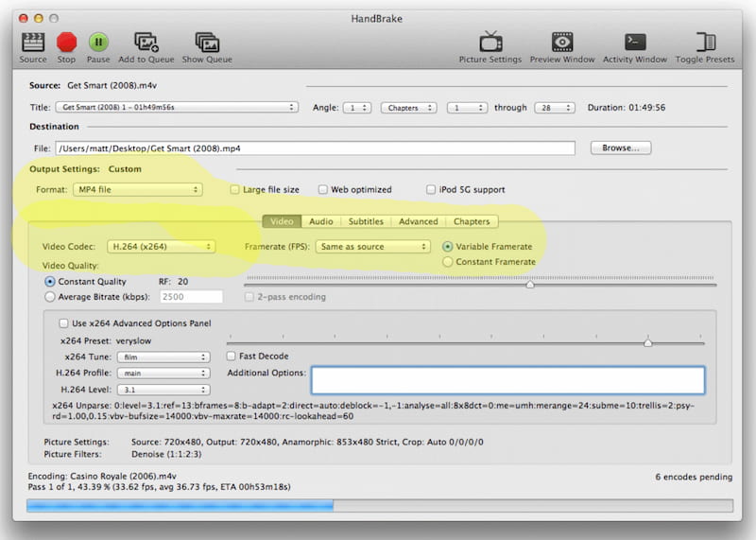Show Queue toolbar icon

(x=207, y=43)
